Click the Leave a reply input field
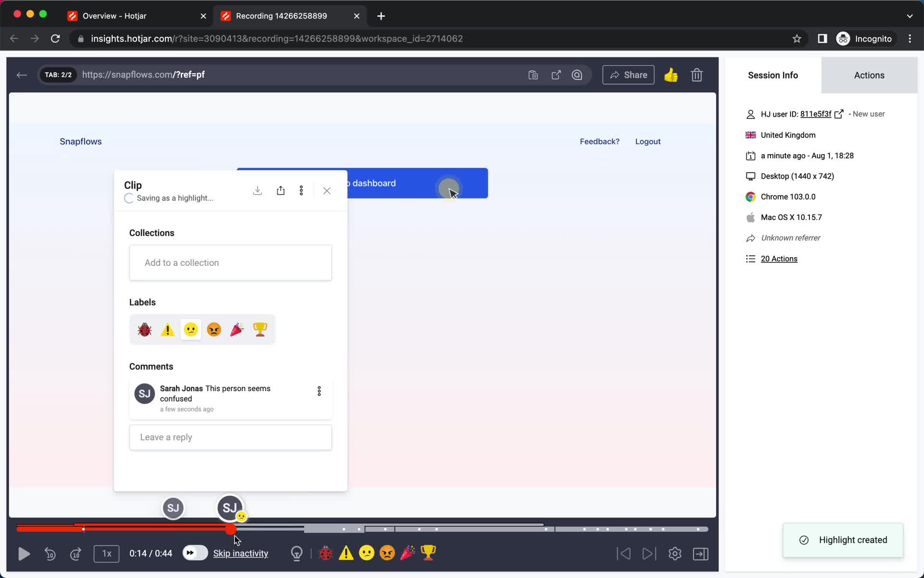The height and width of the screenshot is (578, 924). (x=230, y=437)
